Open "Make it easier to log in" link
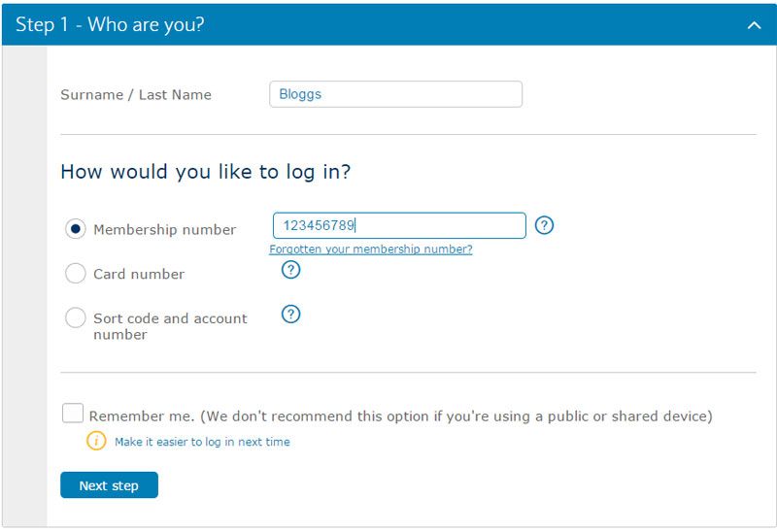The height and width of the screenshot is (532, 777). click(202, 442)
